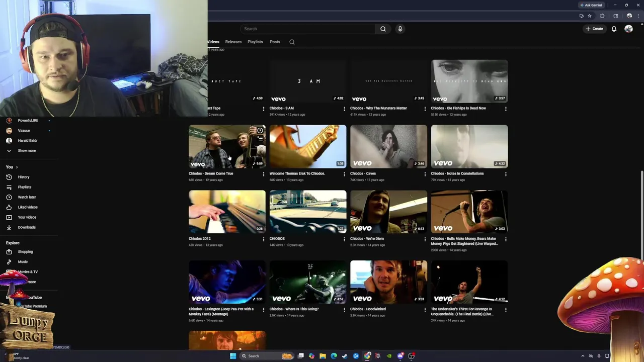Open Chiodos - Hoodwinked video title
This screenshot has height=362, width=644.
(368, 309)
